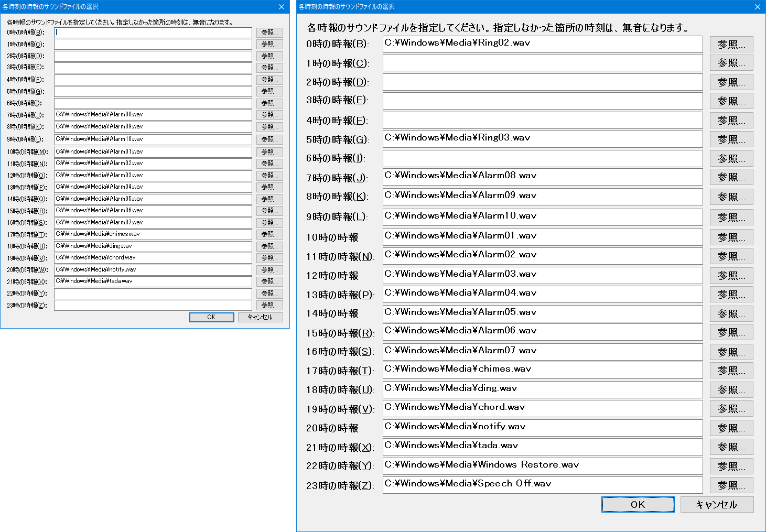This screenshot has width=766, height=532.
Task: Click 参照 for 23時の時報 in right dialog
Action: [x=731, y=485]
